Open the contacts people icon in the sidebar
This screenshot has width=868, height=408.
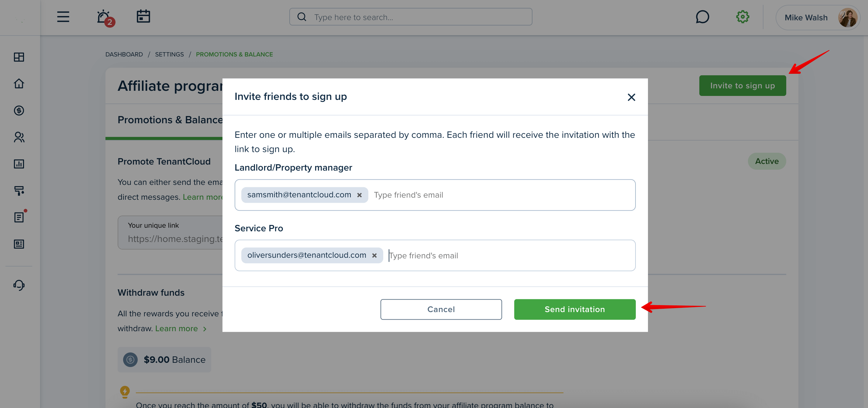click(19, 137)
